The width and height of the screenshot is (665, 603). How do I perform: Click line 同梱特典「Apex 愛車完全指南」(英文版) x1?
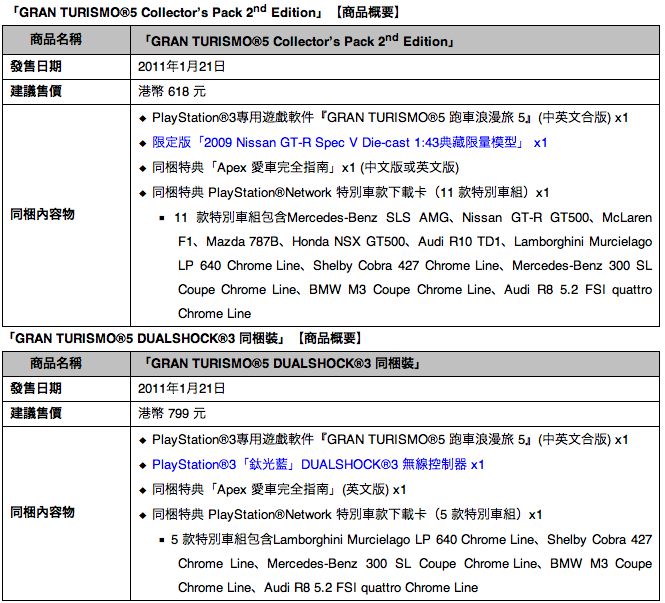(x=279, y=489)
